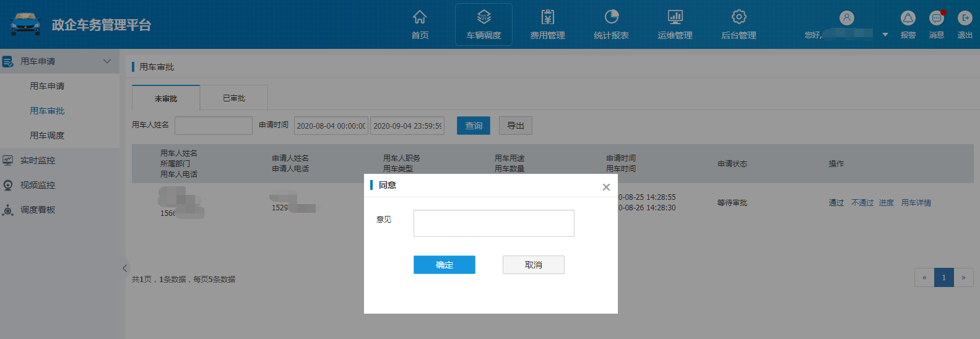The width and height of the screenshot is (980, 339).
Task: Click the 用车详情 link in row
Action: [x=916, y=203]
